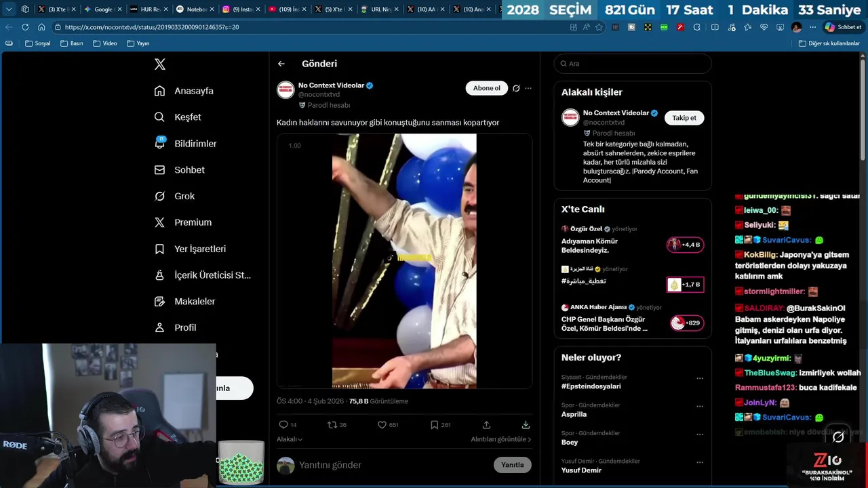The width and height of the screenshot is (868, 488).
Task: Click Takip et for No Context Videolar
Action: [x=684, y=118]
